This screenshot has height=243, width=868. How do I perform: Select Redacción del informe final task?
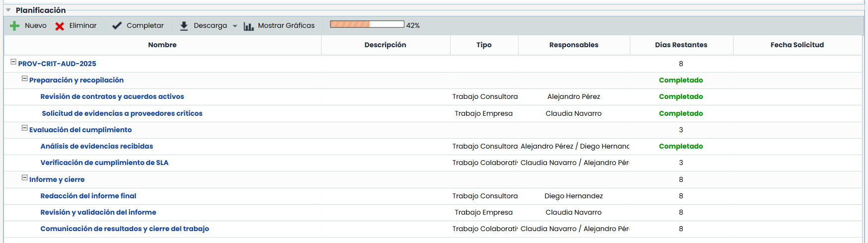(88, 196)
